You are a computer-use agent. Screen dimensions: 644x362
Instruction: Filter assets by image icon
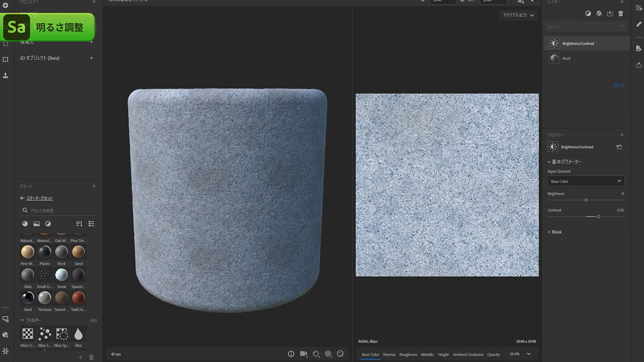tap(36, 223)
